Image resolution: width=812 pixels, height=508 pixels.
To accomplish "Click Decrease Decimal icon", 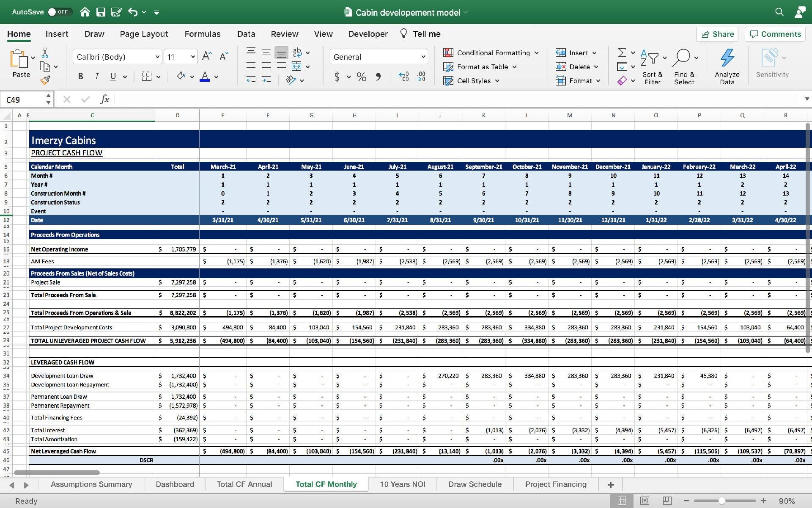I will 420,77.
